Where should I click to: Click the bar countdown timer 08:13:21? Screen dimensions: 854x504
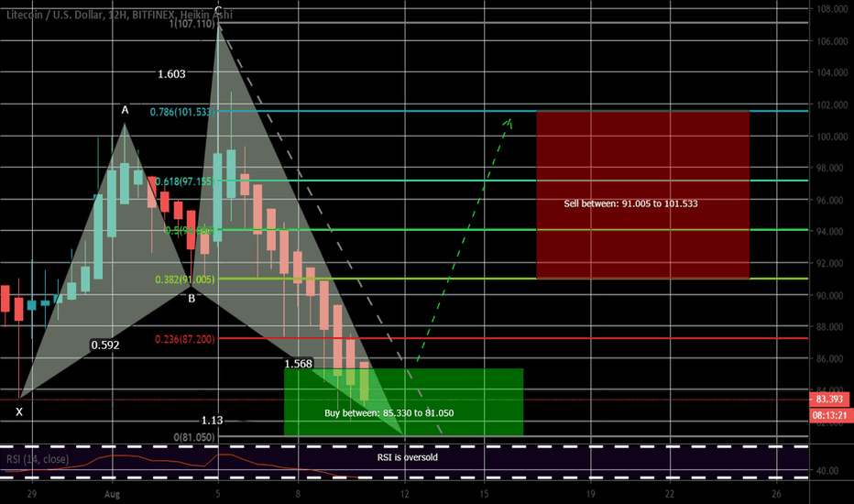(829, 415)
